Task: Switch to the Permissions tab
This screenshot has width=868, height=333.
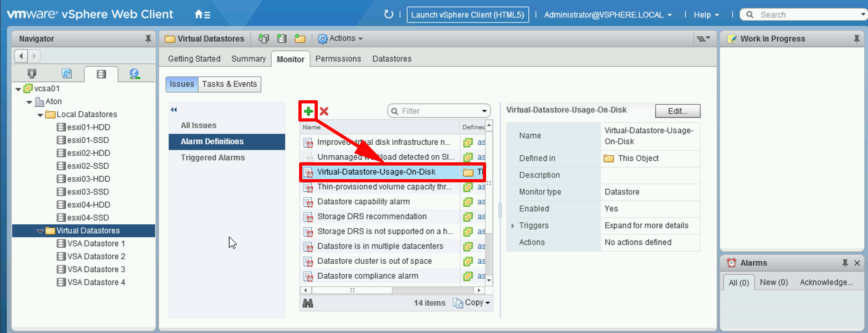Action: click(338, 59)
